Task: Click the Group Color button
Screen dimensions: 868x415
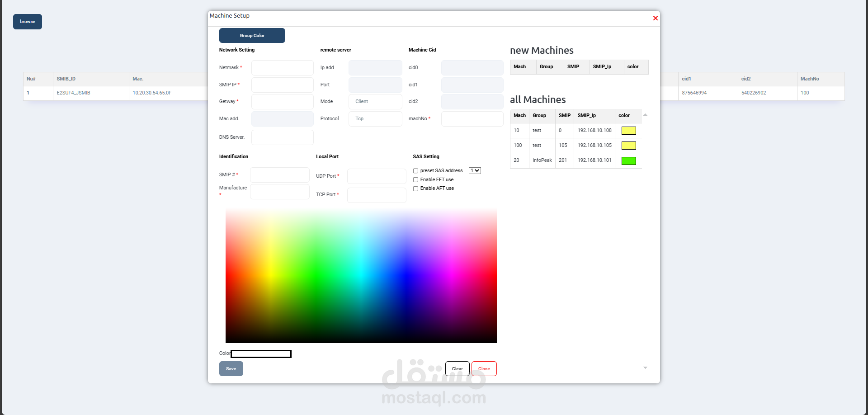Action: 252,35
